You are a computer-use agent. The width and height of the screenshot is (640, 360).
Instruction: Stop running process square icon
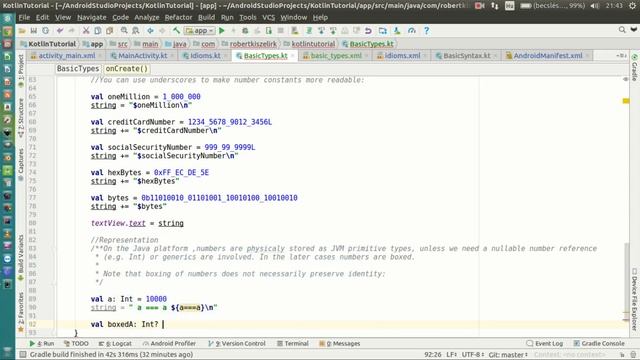click(x=281, y=31)
